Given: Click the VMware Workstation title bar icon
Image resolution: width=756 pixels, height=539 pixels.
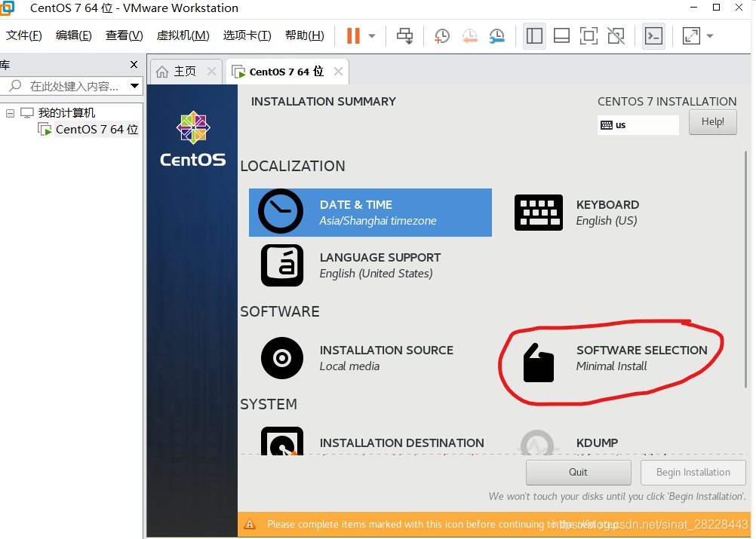Looking at the screenshot, I should 8,8.
